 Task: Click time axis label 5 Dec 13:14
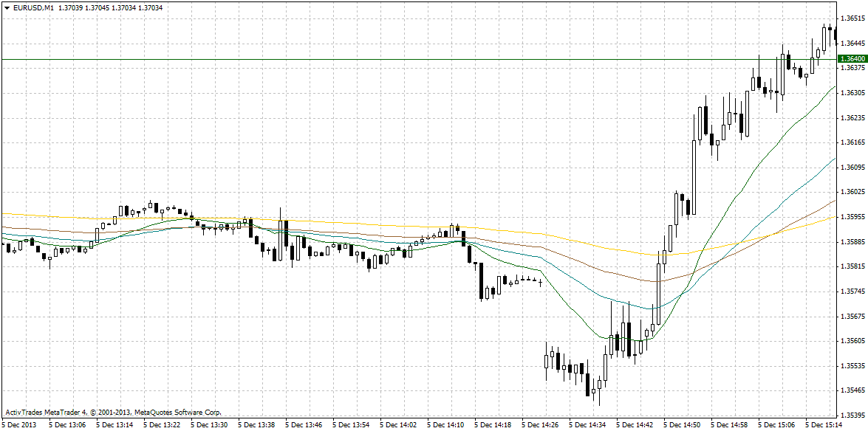(x=115, y=425)
